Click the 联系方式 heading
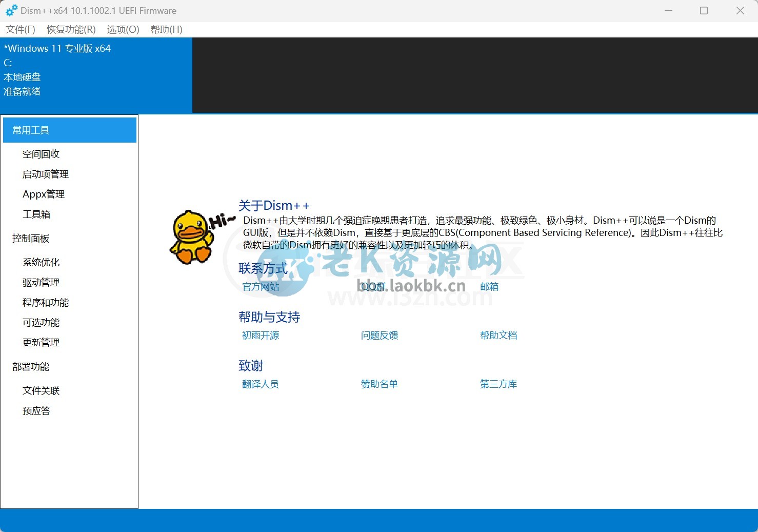758x532 pixels. click(x=263, y=268)
